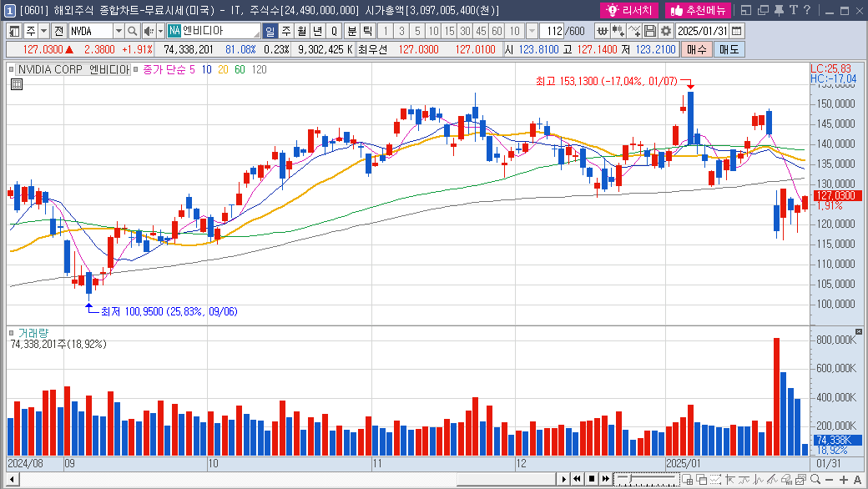
Task: Zoom out with minus icon
Action: click(x=829, y=479)
